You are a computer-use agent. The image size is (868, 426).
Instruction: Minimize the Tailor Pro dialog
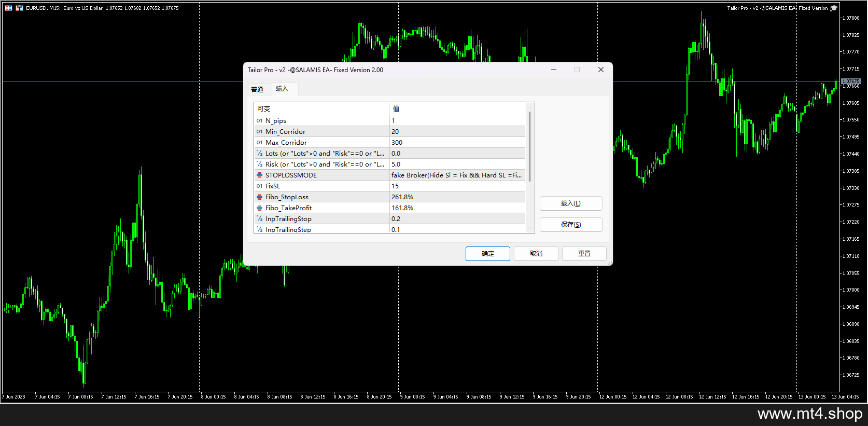554,70
